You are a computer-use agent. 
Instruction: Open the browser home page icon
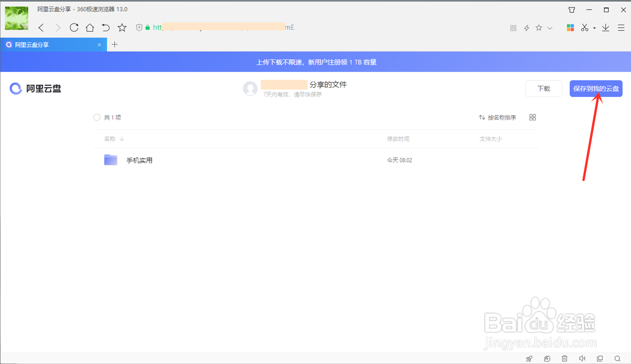(90, 28)
